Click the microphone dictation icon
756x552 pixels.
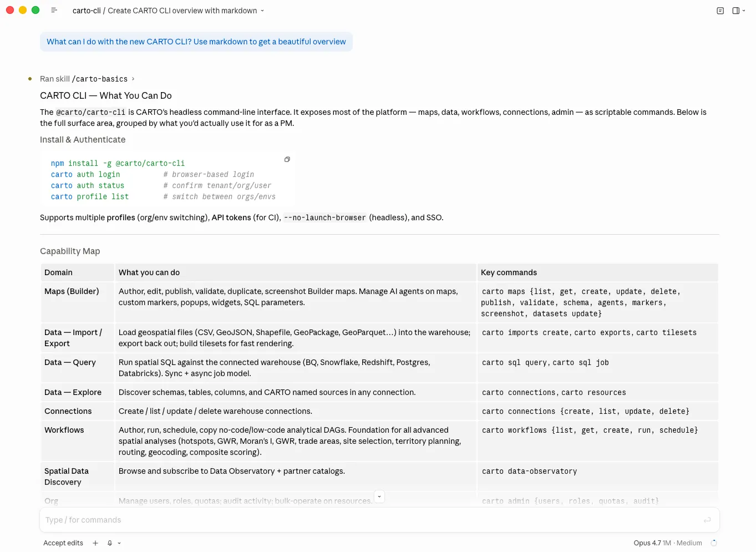click(110, 543)
